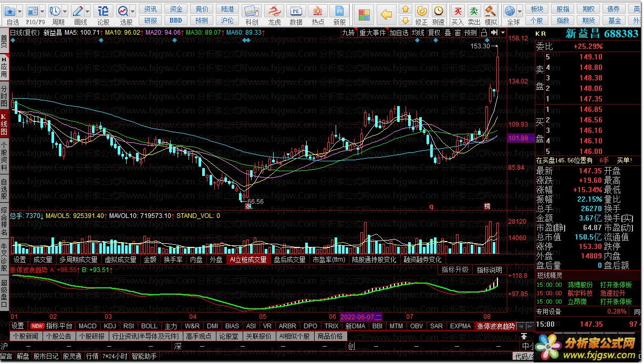644x364 pixels.
Task: Click the 期货 futures toolbar button
Action: (589, 20)
